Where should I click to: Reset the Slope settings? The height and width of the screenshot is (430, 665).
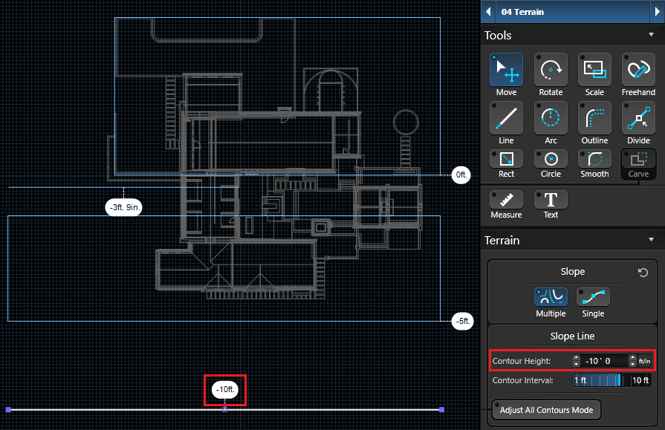point(644,272)
